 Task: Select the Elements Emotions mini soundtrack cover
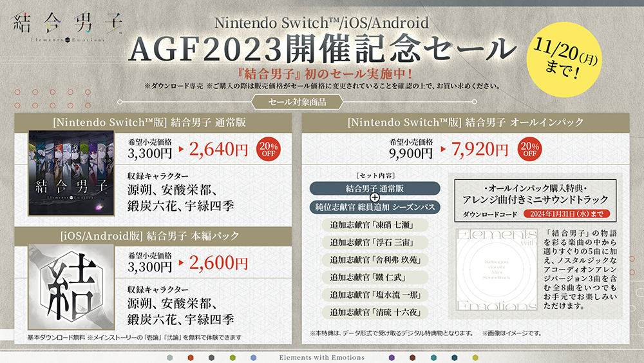[x=497, y=270]
